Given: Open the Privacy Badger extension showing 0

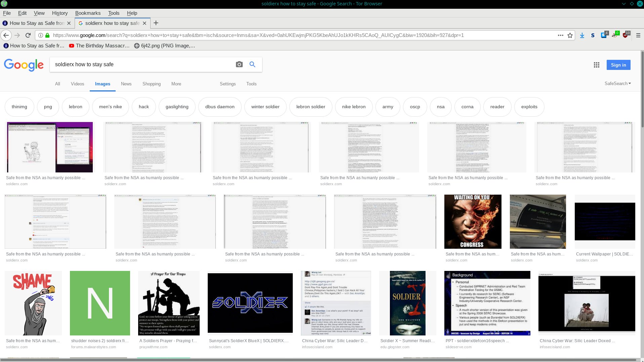Looking at the screenshot, I should [615, 35].
